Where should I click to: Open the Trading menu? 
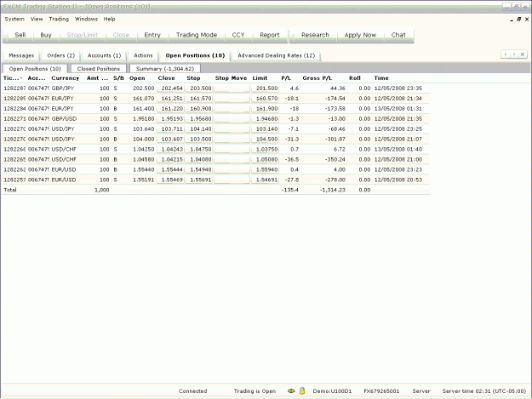tap(59, 19)
